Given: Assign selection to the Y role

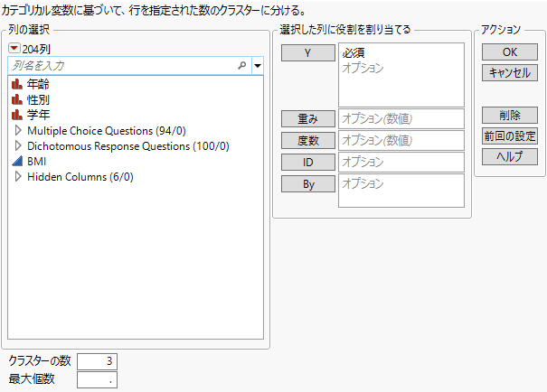Looking at the screenshot, I should tap(308, 52).
